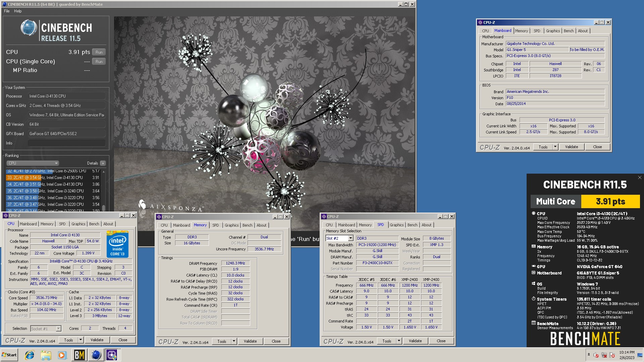Open the Start menu

(9, 355)
